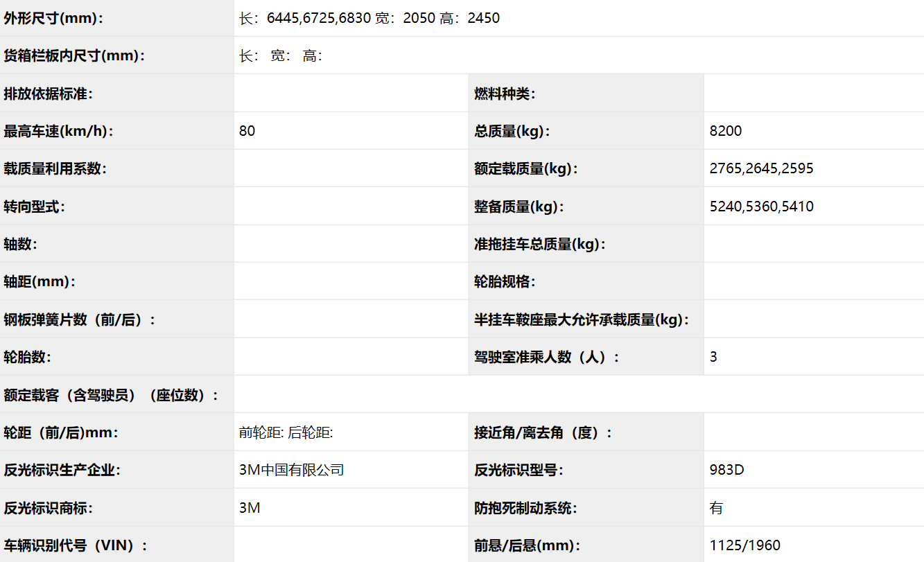Select the dimensions value starting with 长：6445
The image size is (924, 562).
[x=369, y=19]
